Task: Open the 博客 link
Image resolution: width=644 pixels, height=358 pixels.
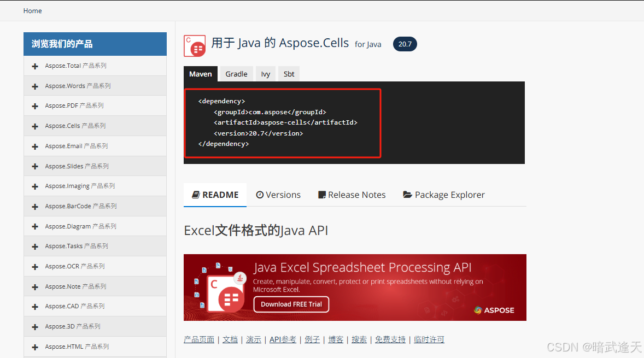Action: (336, 339)
